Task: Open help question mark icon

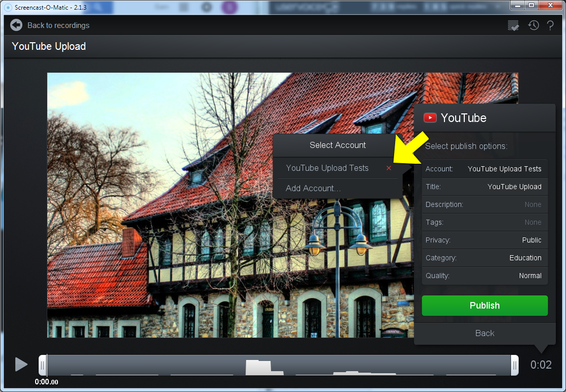Action: coord(550,25)
